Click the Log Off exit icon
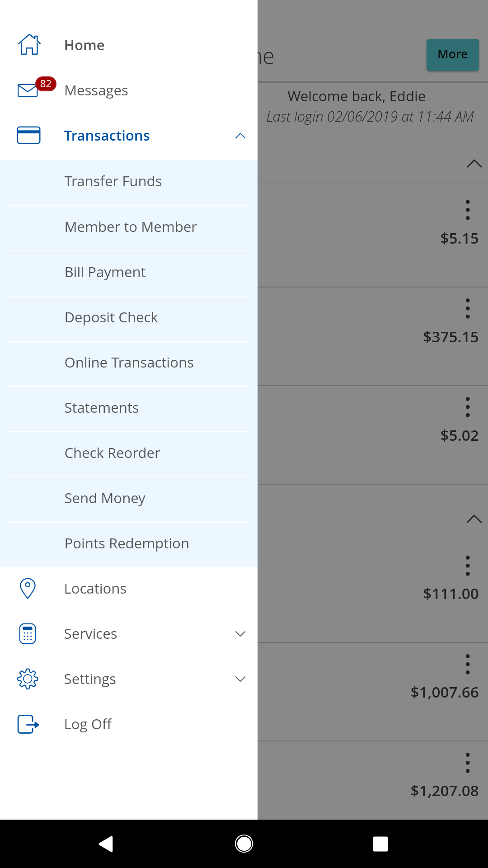Viewport: 488px width, 868px height. 28,724
